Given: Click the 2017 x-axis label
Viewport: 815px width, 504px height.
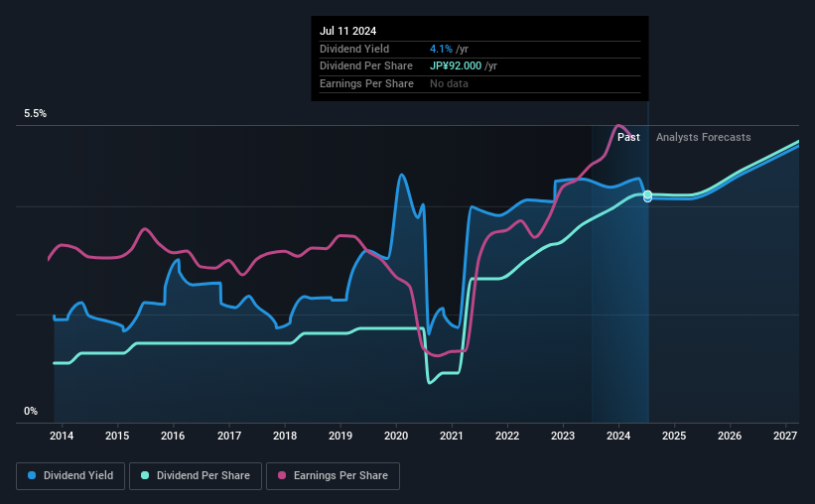Looking at the screenshot, I should [228, 436].
